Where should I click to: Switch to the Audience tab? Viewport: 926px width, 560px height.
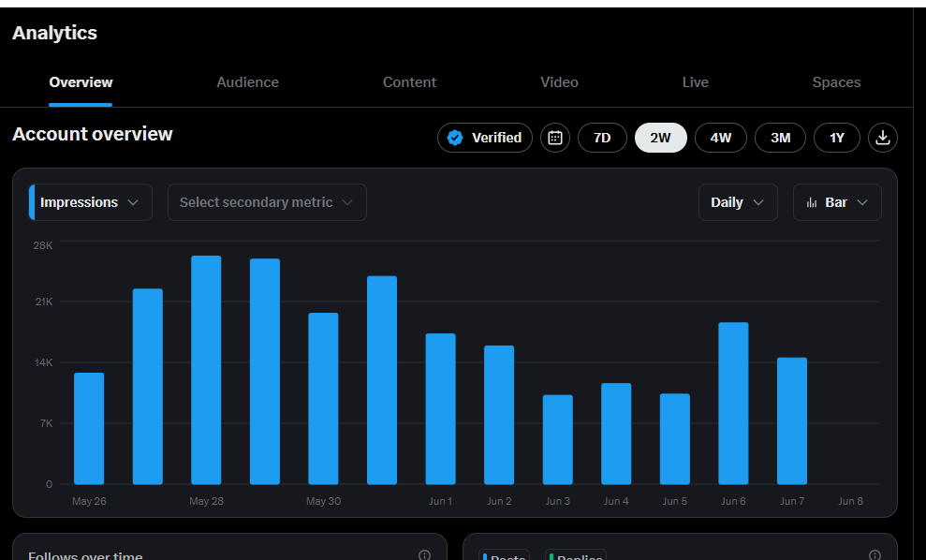point(247,82)
